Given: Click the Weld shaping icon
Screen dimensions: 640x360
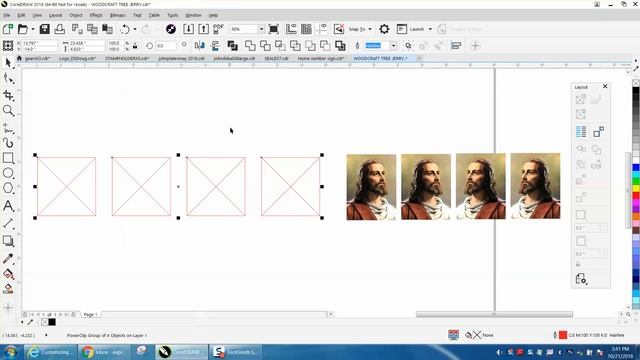Looking at the screenshot, I should coord(250,46).
